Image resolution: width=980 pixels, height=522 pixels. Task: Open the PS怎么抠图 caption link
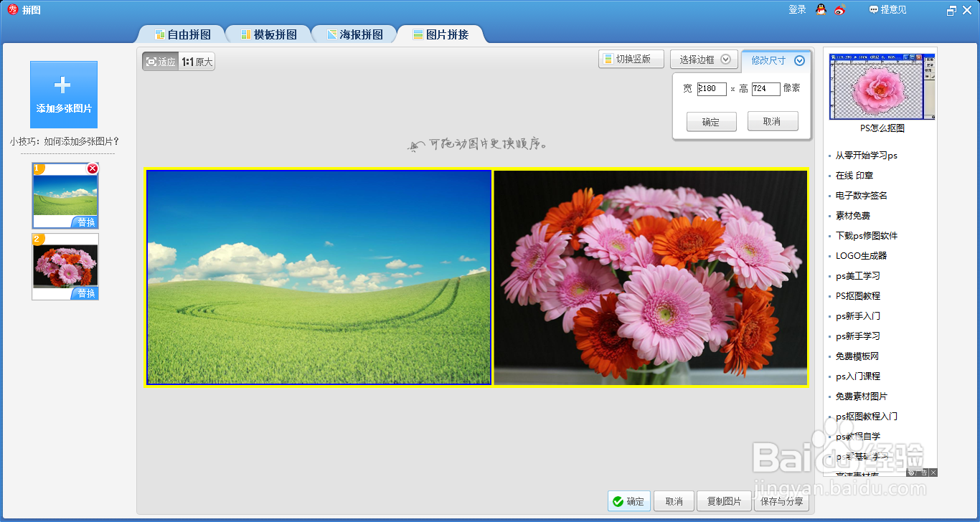(882, 128)
